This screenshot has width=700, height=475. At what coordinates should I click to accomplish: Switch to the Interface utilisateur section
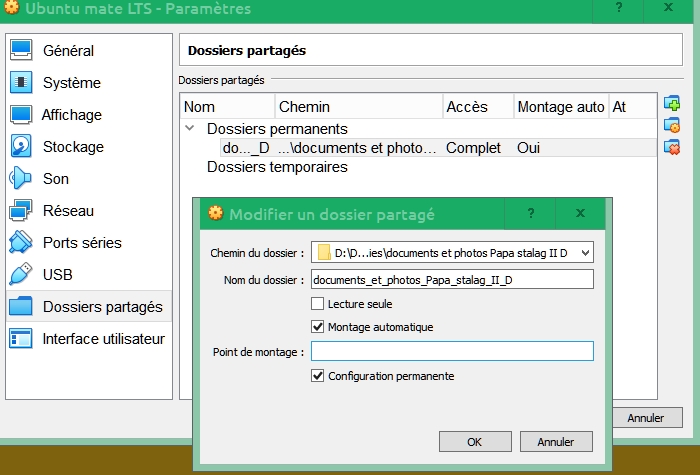tap(103, 339)
